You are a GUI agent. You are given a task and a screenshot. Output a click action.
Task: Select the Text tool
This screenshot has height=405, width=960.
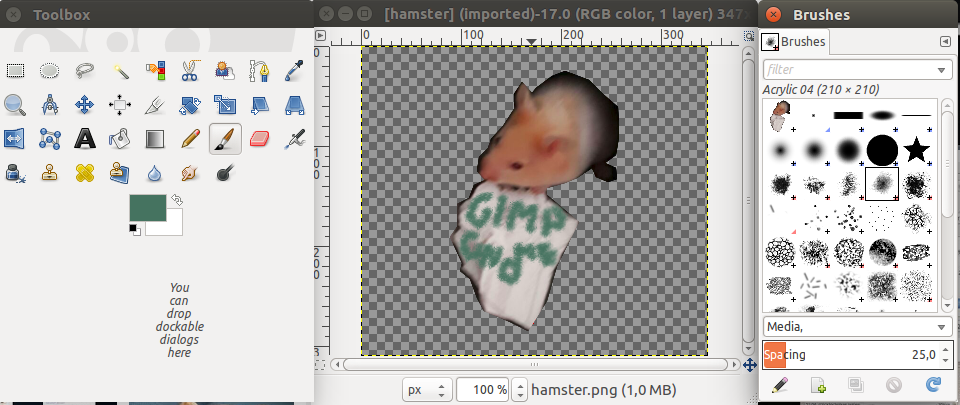pos(84,139)
